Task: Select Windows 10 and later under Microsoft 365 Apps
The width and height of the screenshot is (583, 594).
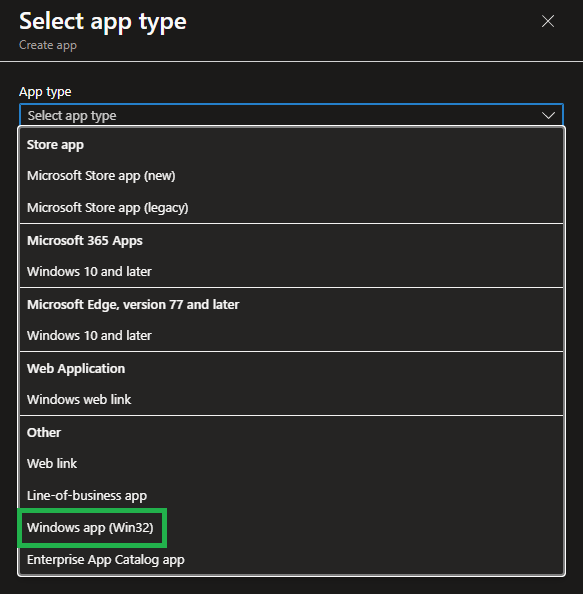Action: coord(89,272)
